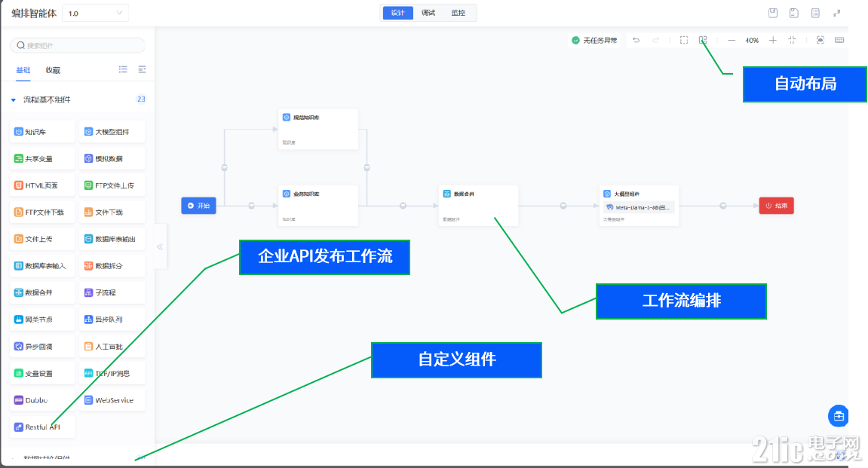The image size is (868, 468).
Task: Select the TCP/IP消息 component
Action: pyautogui.click(x=112, y=373)
